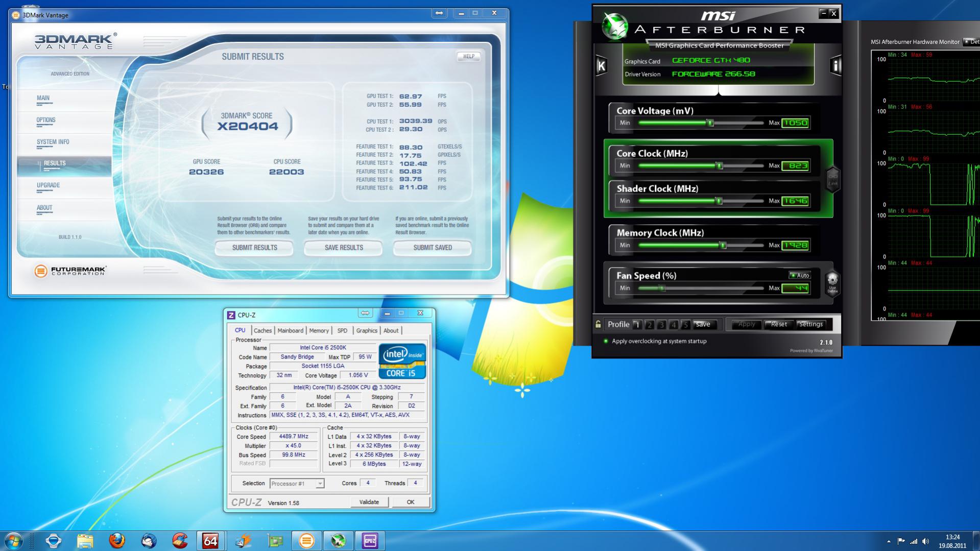Click the Validate button in CPU-Z

pyautogui.click(x=369, y=502)
